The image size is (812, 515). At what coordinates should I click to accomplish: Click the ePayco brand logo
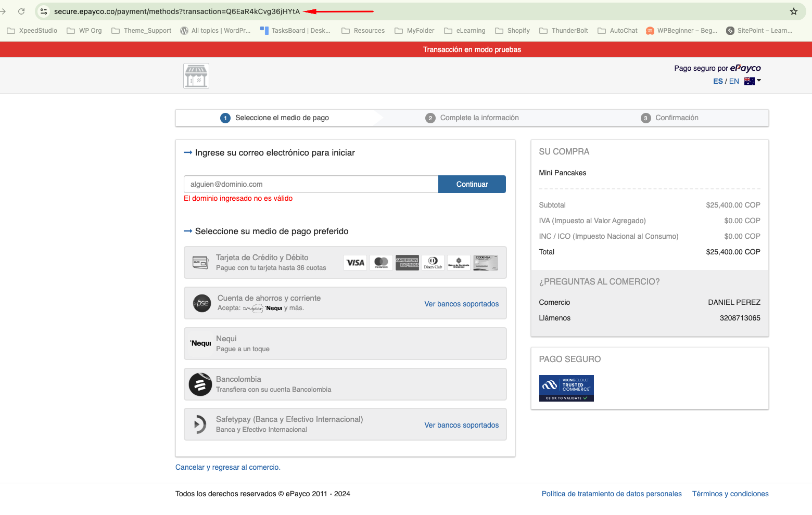point(745,68)
